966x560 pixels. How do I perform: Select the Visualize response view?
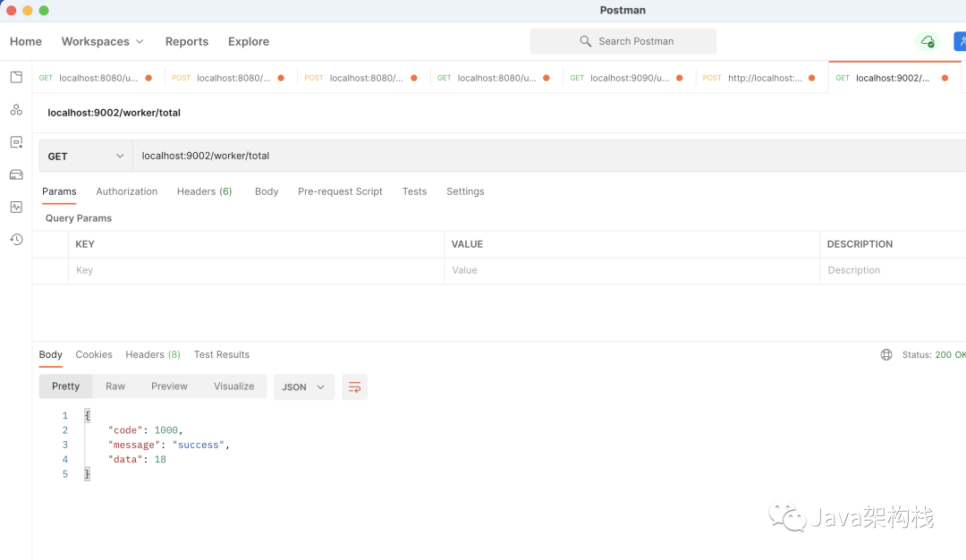(x=233, y=386)
